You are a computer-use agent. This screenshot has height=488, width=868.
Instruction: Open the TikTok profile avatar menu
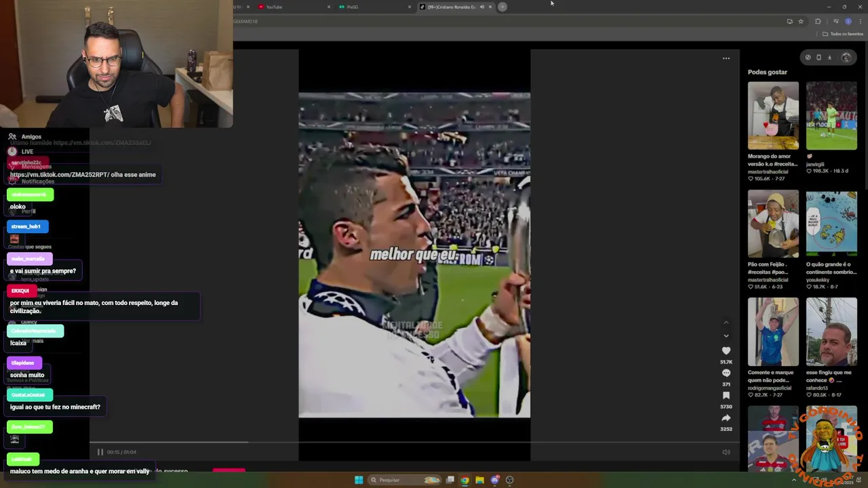pyautogui.click(x=846, y=58)
